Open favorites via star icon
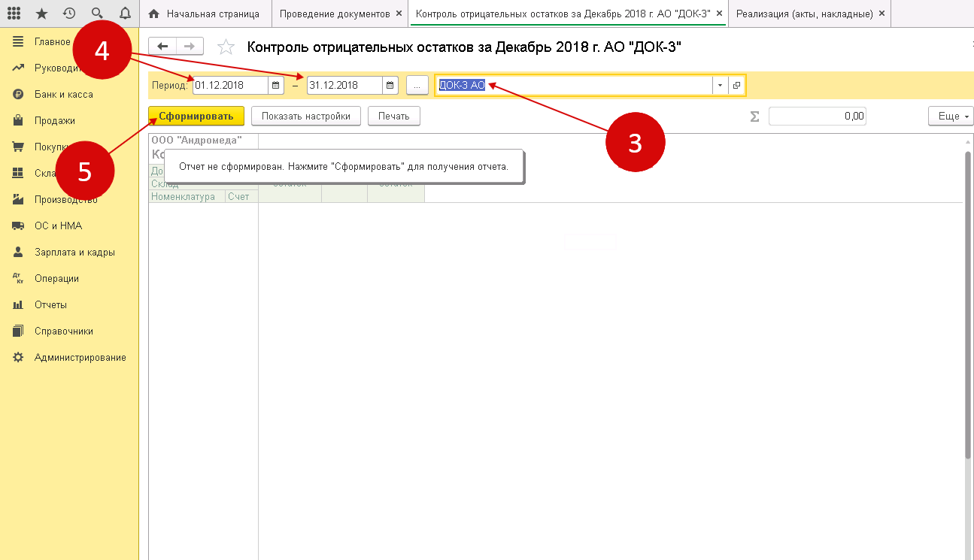Image resolution: width=974 pixels, height=560 pixels. coord(41,13)
